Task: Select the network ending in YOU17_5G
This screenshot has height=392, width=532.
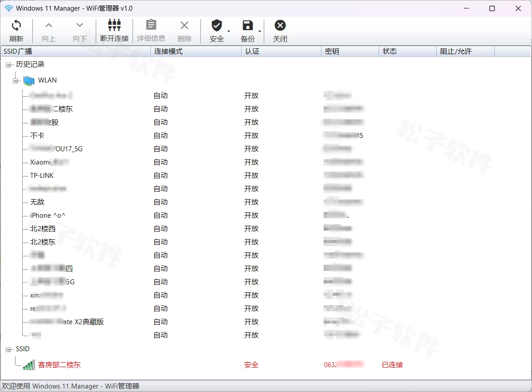Action: (56, 149)
